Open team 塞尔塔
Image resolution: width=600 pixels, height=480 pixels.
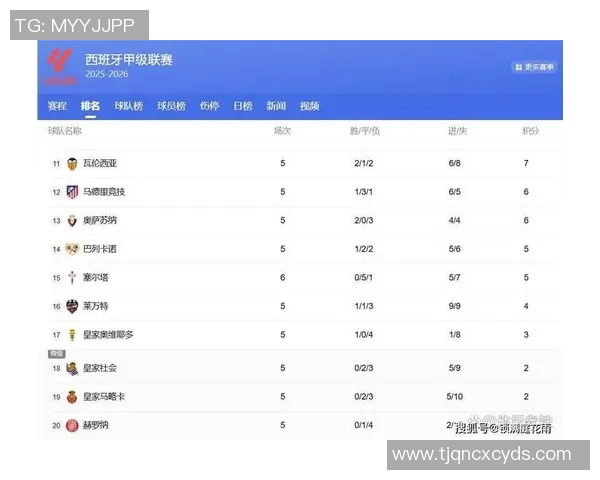click(96, 278)
